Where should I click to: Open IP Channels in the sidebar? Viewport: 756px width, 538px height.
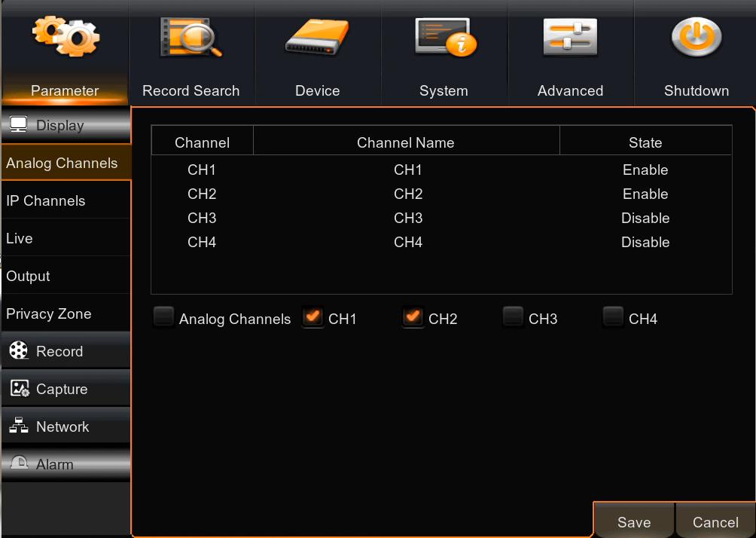(x=66, y=200)
